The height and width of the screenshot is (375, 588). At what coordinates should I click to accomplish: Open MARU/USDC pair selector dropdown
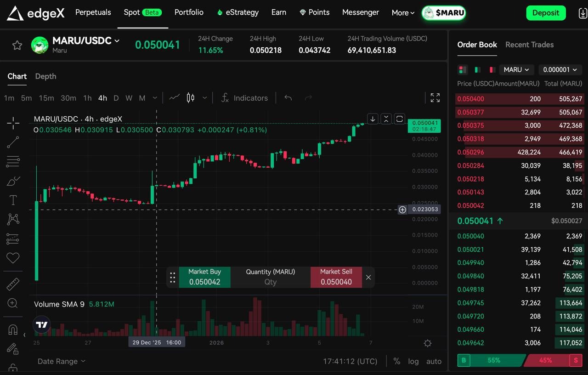tap(86, 40)
